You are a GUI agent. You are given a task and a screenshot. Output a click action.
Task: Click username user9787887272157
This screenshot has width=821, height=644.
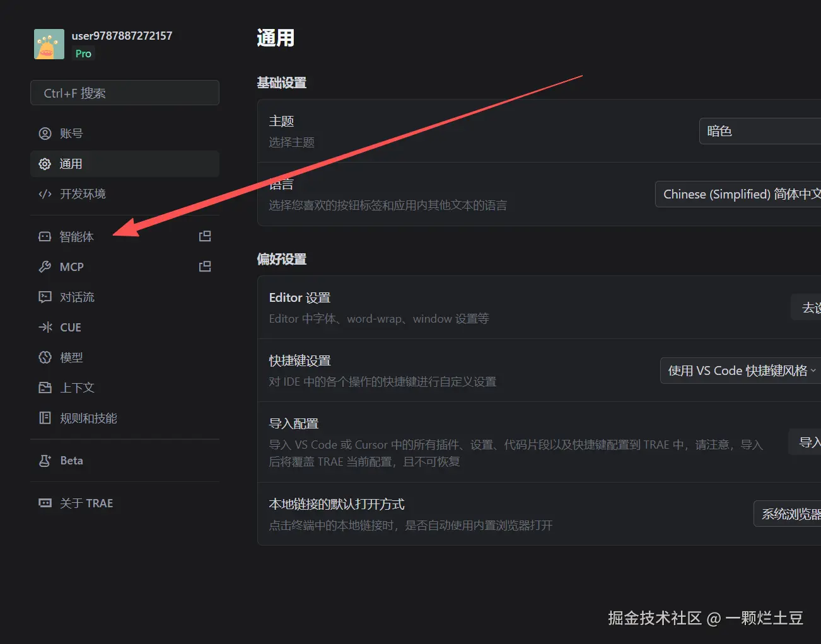(122, 36)
